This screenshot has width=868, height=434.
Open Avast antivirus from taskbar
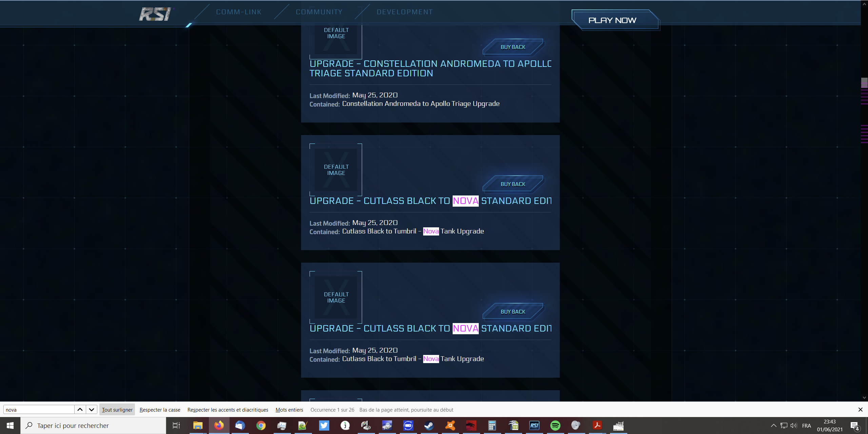pos(450,425)
